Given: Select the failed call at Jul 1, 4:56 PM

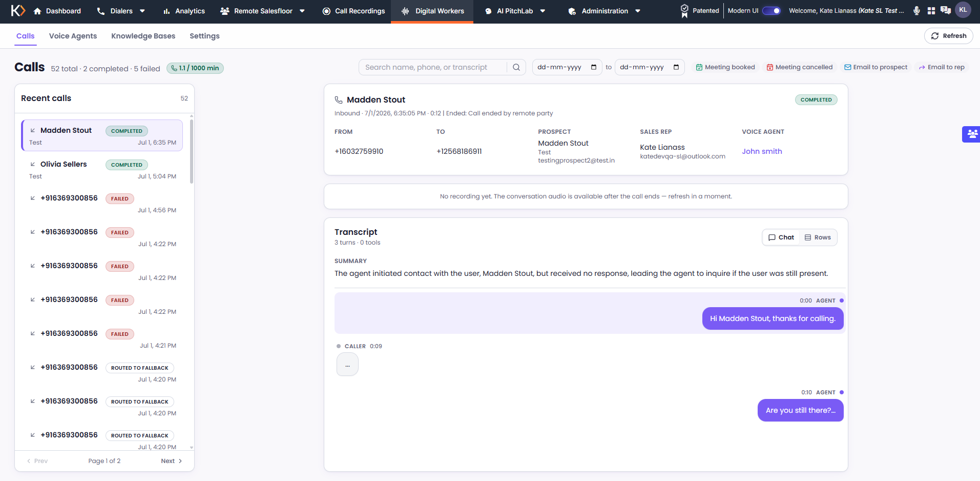Looking at the screenshot, I should point(102,204).
